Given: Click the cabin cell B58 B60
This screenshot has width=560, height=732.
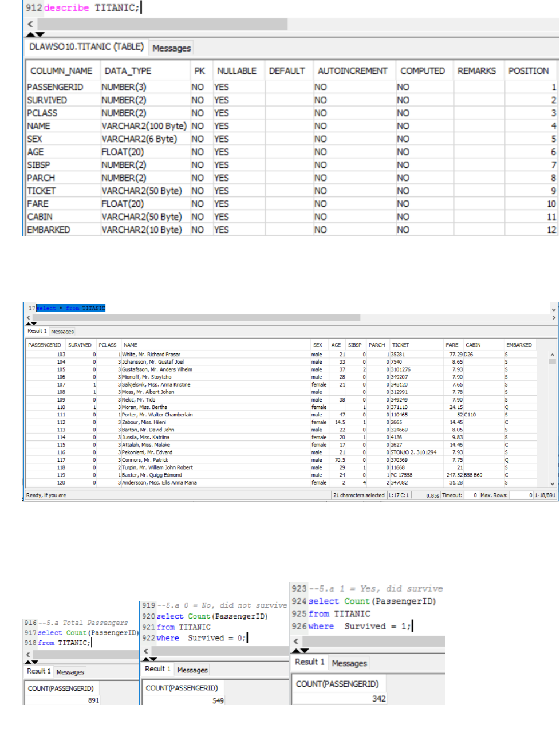Looking at the screenshot, I should click(x=473, y=475).
